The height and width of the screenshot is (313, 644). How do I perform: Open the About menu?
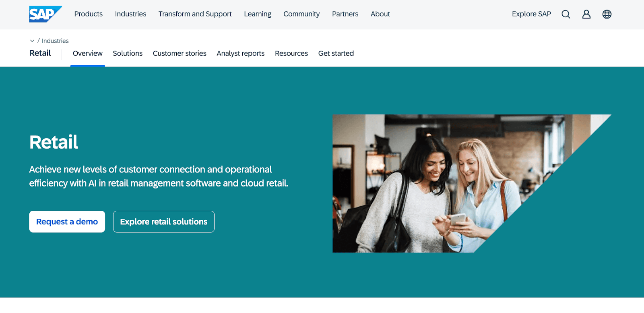tap(380, 14)
